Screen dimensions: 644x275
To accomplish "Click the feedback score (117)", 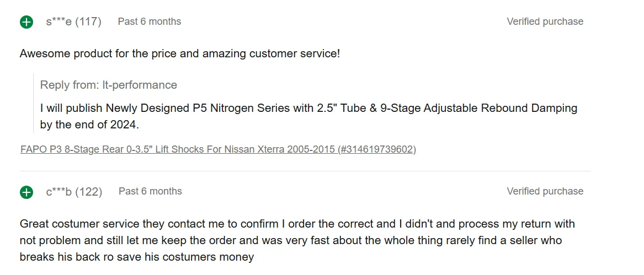I will tap(88, 22).
